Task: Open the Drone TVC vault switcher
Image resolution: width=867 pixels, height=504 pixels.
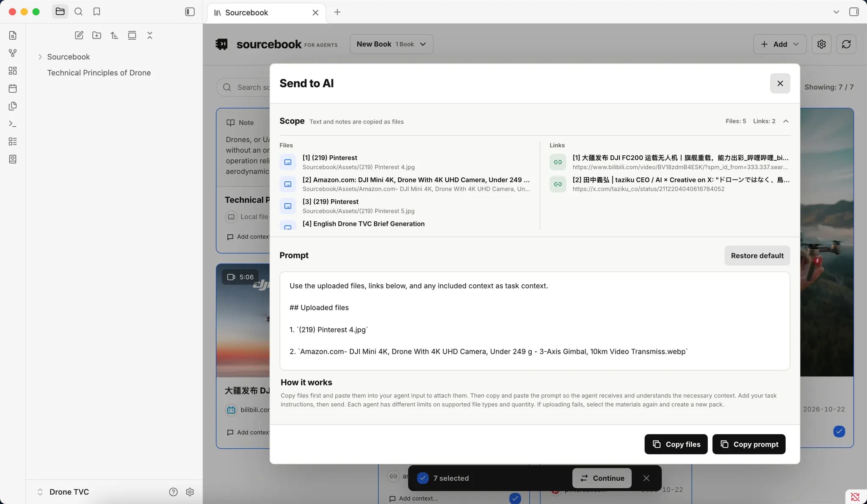Action: [64, 492]
